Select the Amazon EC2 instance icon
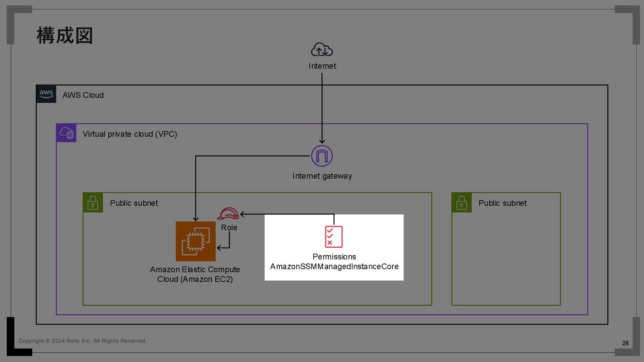 pos(196,241)
